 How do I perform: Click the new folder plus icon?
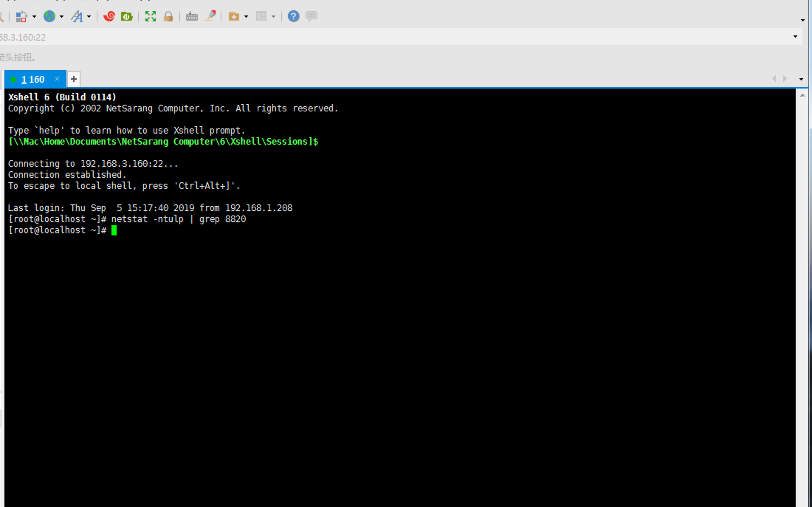(234, 17)
